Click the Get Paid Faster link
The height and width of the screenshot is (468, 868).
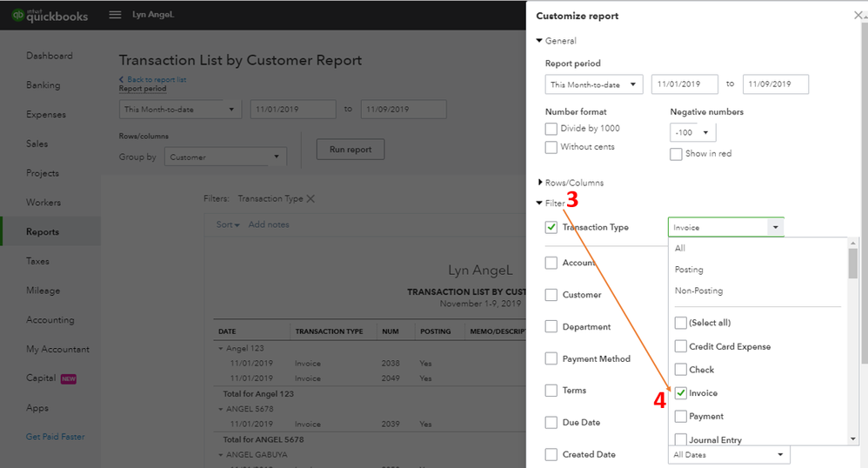(56, 437)
